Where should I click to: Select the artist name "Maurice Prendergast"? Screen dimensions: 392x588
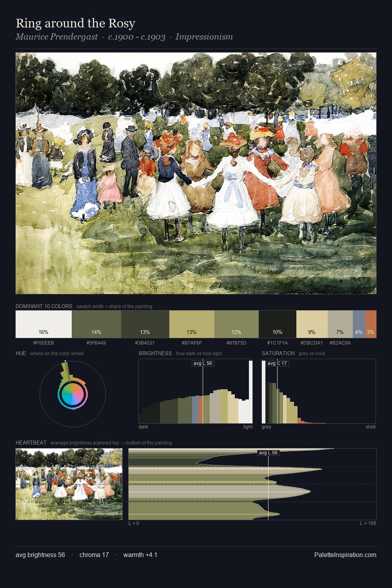[57, 37]
